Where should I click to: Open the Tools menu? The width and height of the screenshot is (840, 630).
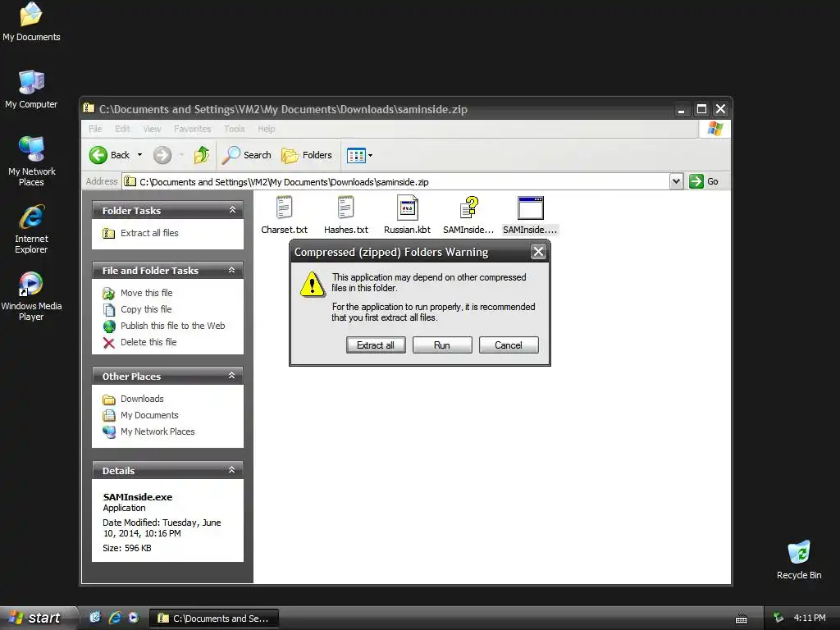[234, 129]
